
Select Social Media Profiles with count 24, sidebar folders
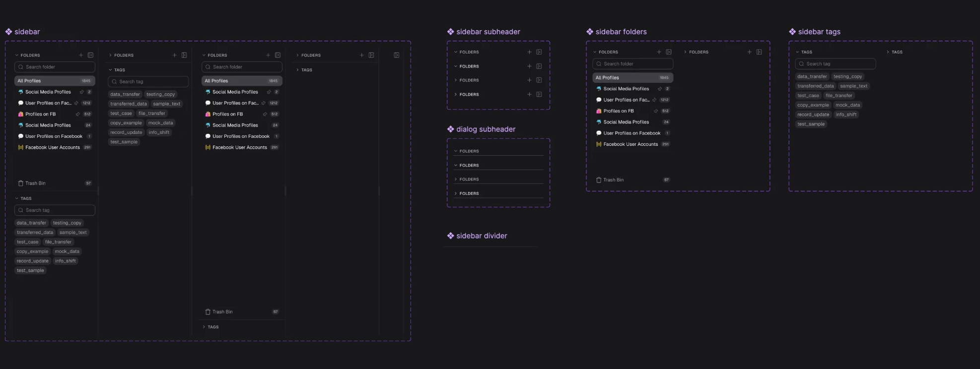632,122
